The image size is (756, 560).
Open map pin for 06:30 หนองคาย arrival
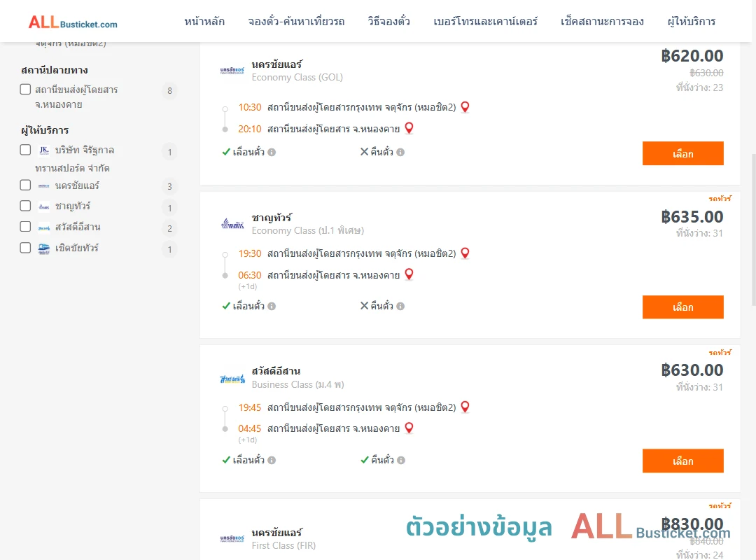click(409, 274)
